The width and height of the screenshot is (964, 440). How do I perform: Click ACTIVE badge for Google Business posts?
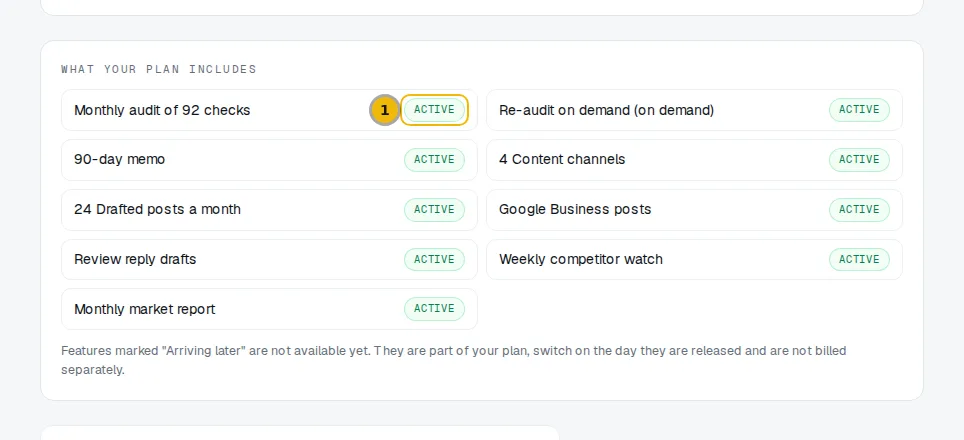point(859,210)
